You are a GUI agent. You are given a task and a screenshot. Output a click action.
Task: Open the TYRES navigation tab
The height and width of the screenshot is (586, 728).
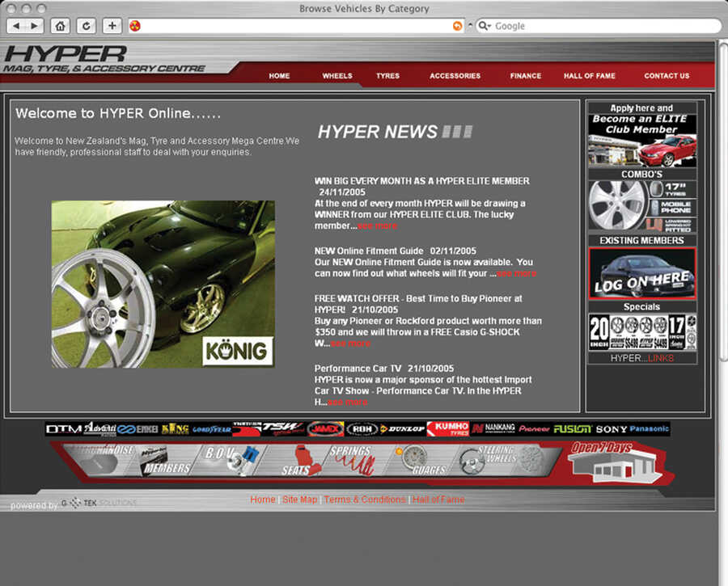click(x=387, y=76)
